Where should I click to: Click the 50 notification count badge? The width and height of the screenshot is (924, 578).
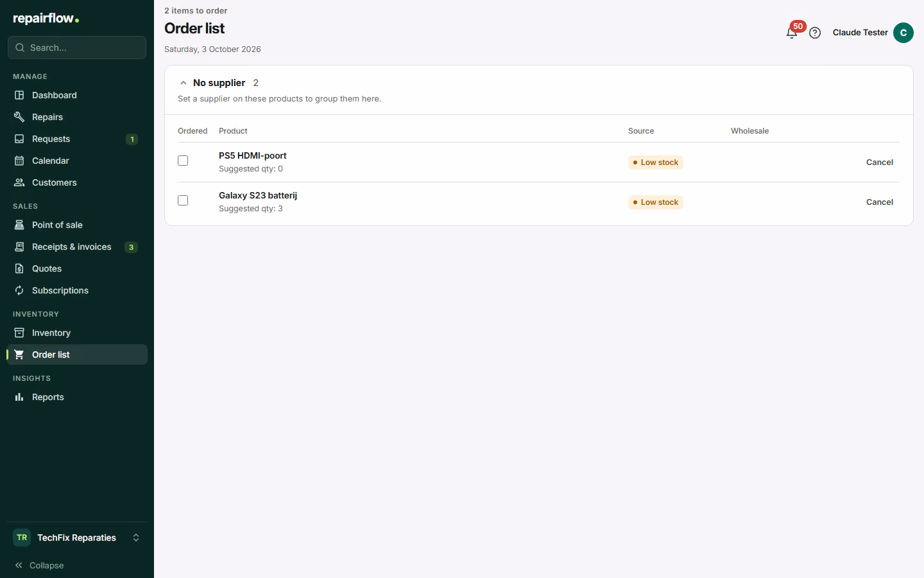[x=798, y=26]
